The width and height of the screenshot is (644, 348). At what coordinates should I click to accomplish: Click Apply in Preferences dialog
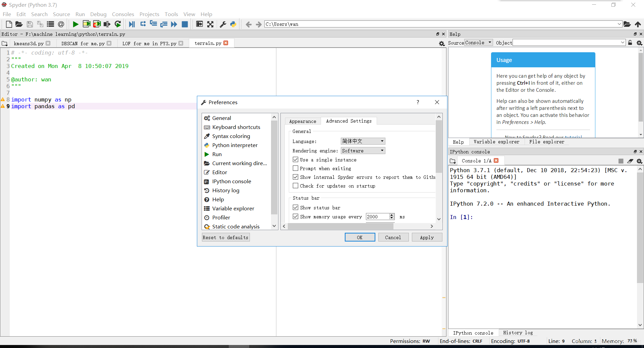coord(427,237)
